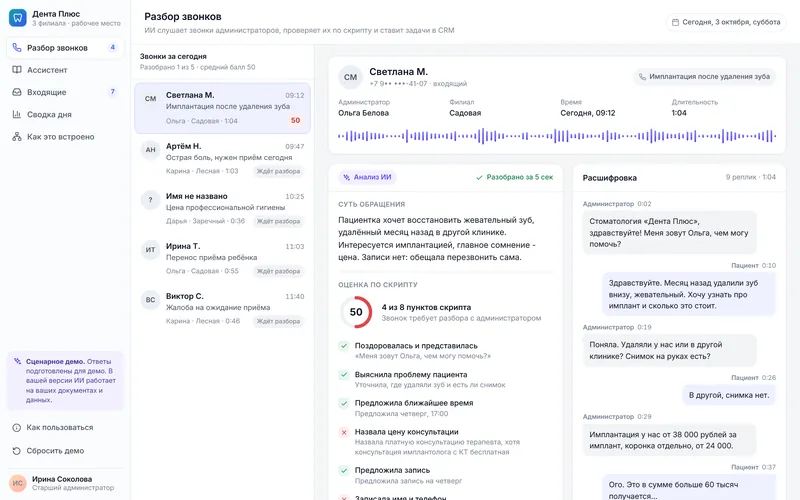Click the Администратор value Ольга Белова
The width and height of the screenshot is (800, 500).
pyautogui.click(x=363, y=113)
